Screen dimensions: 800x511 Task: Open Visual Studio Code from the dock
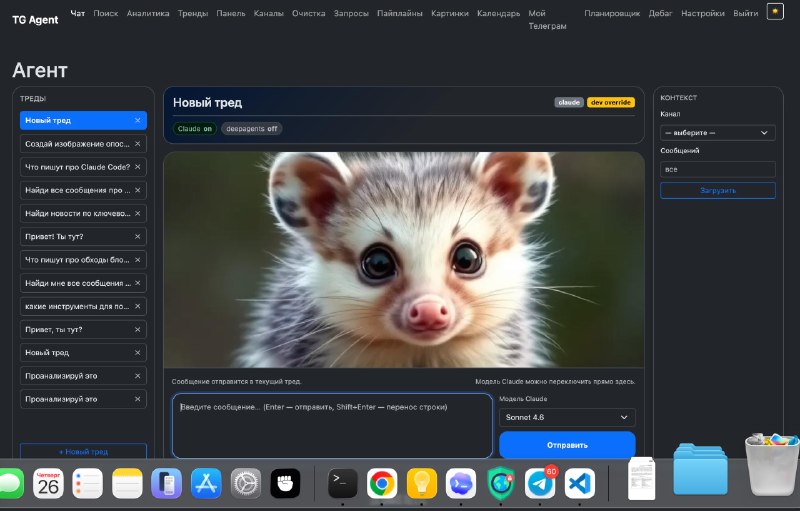click(580, 483)
